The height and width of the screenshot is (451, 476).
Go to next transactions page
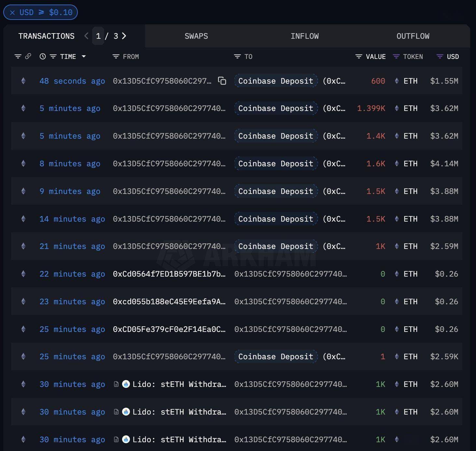click(124, 36)
